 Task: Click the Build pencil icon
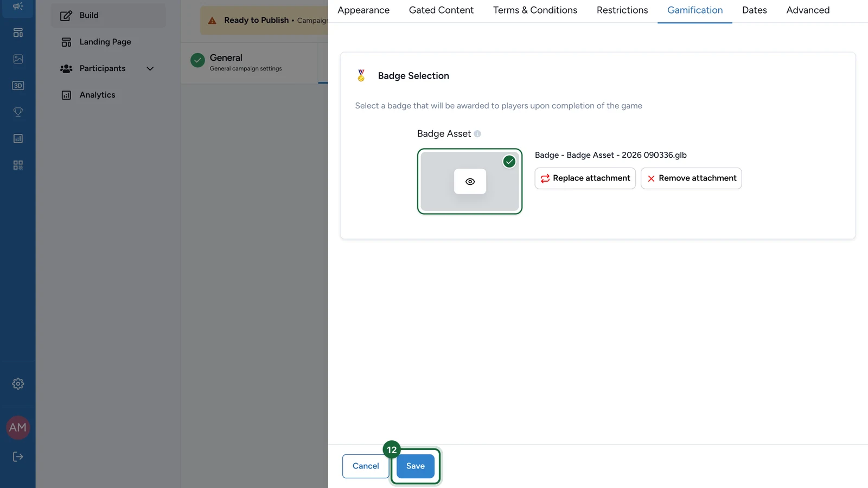pos(66,15)
